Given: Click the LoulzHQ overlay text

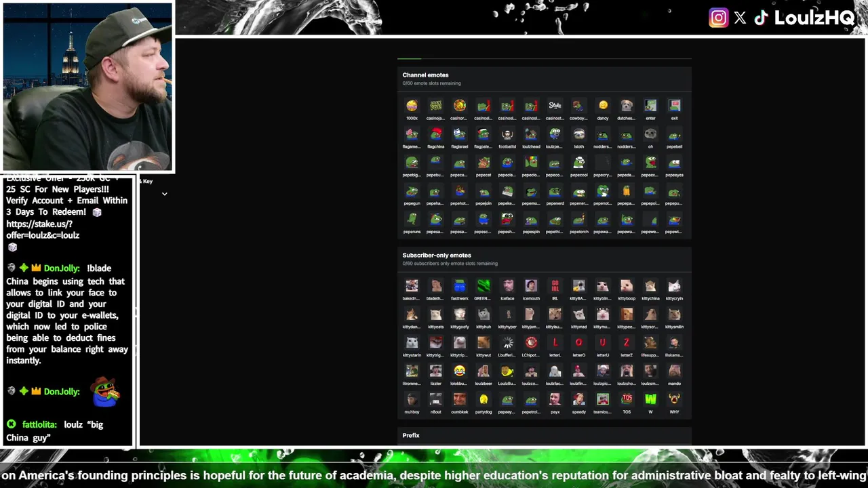Looking at the screenshot, I should click(814, 18).
